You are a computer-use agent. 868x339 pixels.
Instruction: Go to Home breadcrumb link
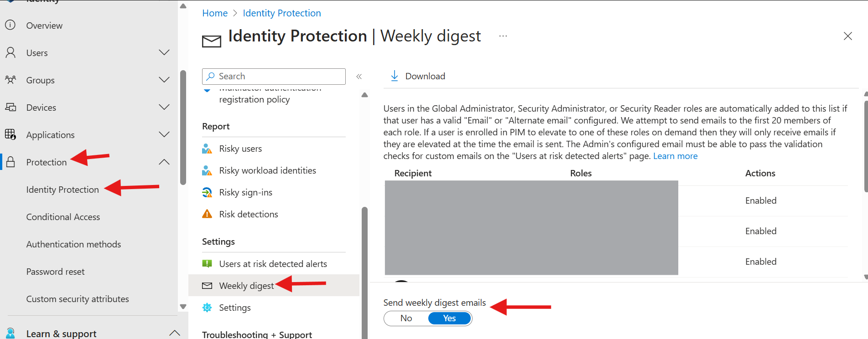[215, 13]
